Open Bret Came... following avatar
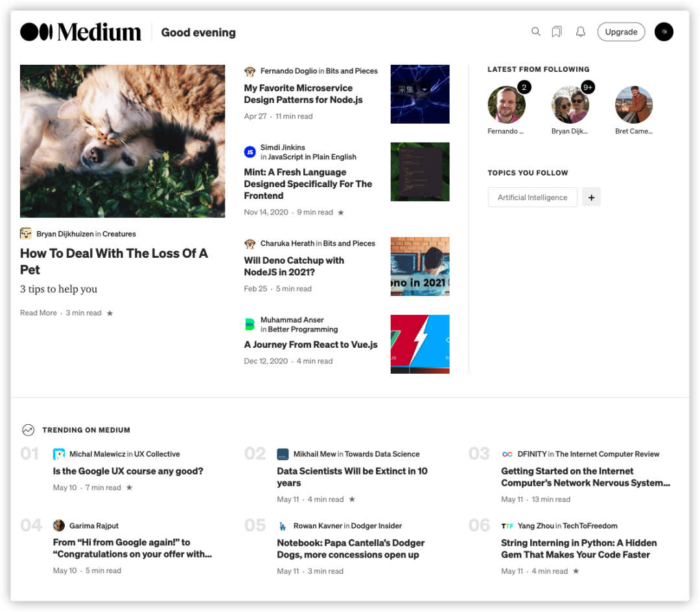Image resolution: width=700 pixels, height=612 pixels. pyautogui.click(x=634, y=104)
